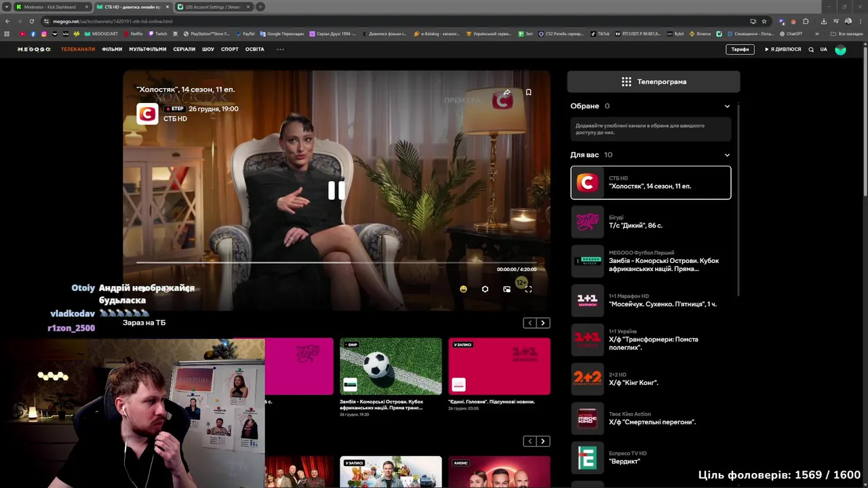The height and width of the screenshot is (488, 868).
Task: Select Еспресо TV HD "Вердикт" row
Action: [651, 457]
